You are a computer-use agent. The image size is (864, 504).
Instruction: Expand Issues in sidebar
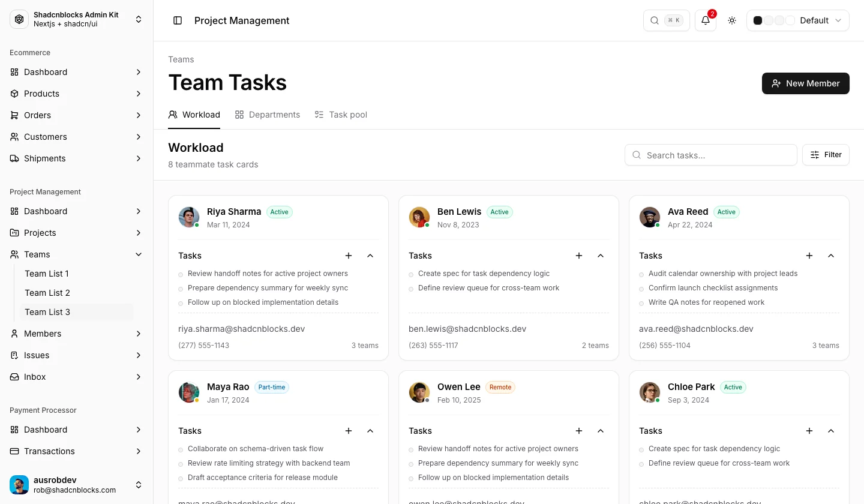[x=77, y=355]
